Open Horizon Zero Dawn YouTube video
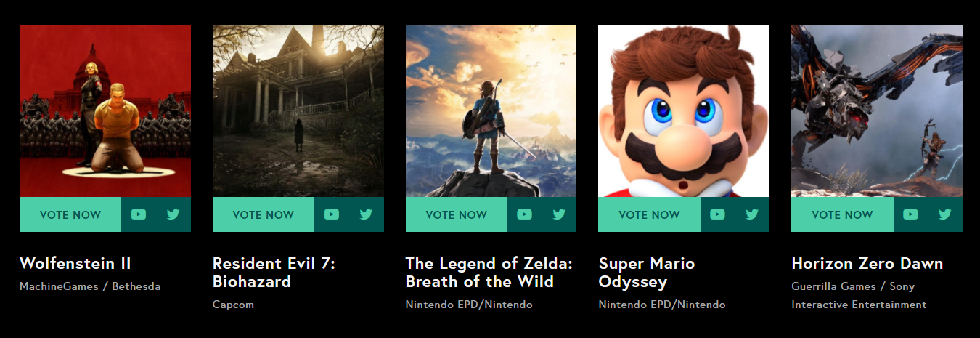Viewport: 980px width, 338px height. point(910,214)
